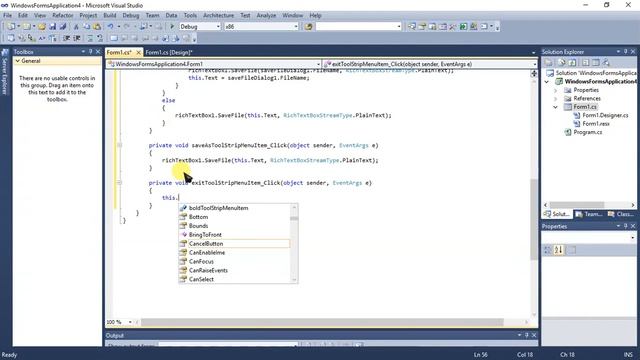Select BringToFront in IntelliSense list
The height and width of the screenshot is (360, 640).
[234, 235]
